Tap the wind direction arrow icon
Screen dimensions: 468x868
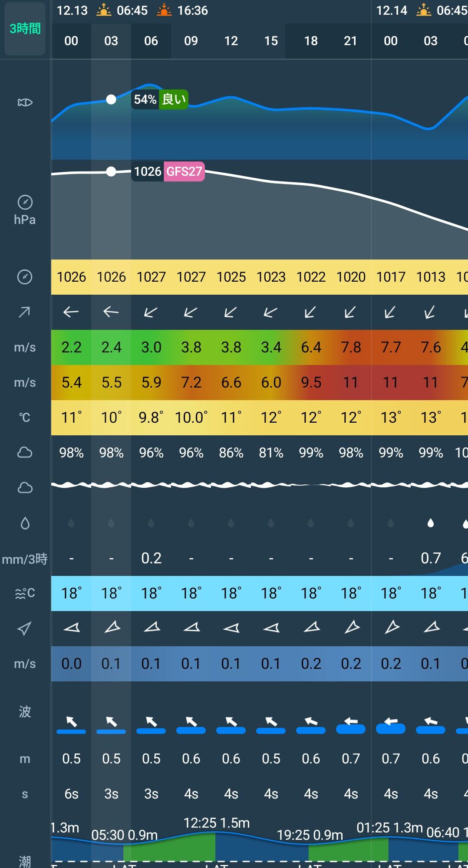tap(25, 312)
